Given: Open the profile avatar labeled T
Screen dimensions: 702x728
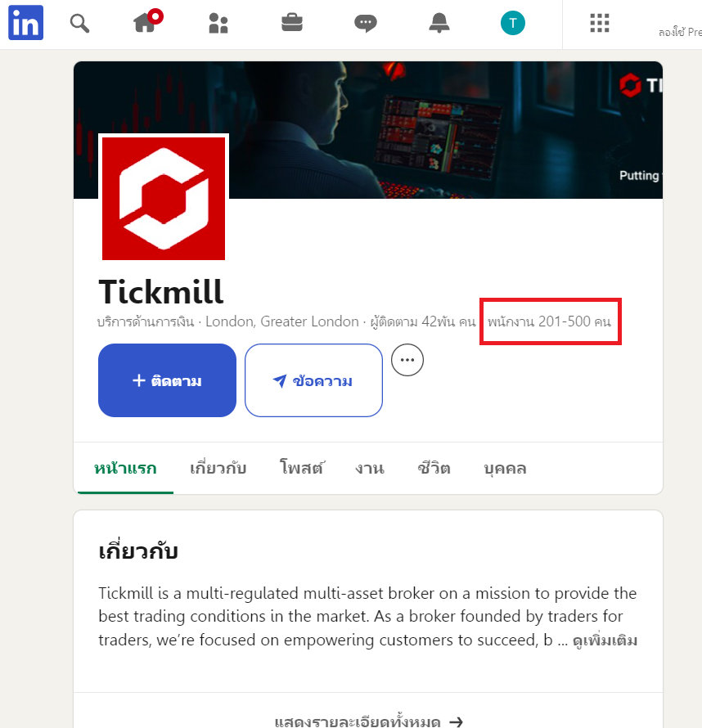Looking at the screenshot, I should (x=512, y=23).
